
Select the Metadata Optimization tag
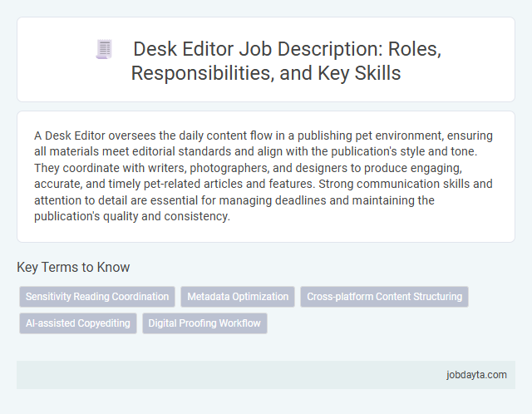[238, 297]
